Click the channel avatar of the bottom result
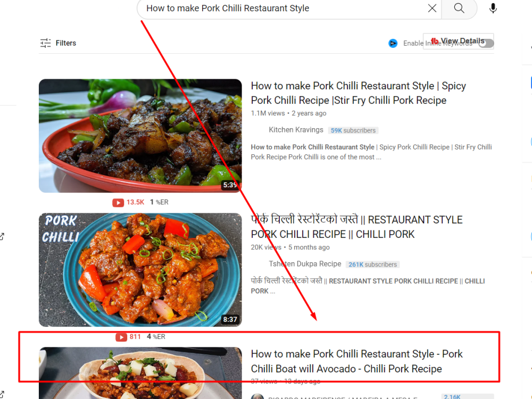This screenshot has width=532, height=399. [x=258, y=396]
